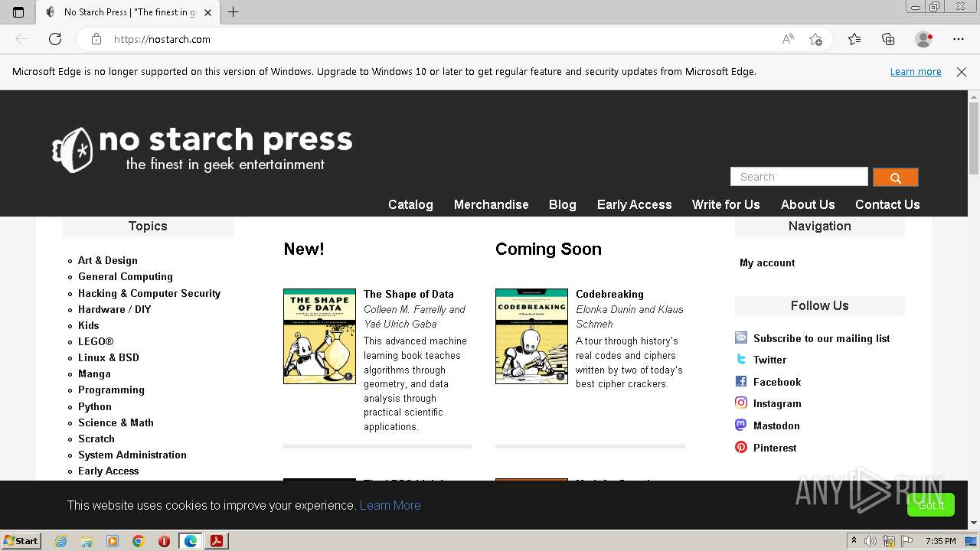This screenshot has width=980, height=551.
Task: Select the Manga topic
Action: tap(94, 373)
